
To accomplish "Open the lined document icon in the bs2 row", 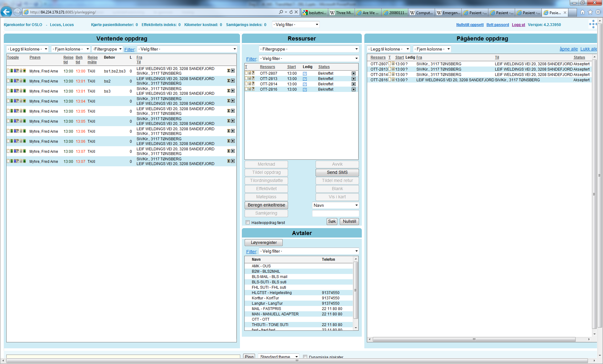I will point(21,81).
